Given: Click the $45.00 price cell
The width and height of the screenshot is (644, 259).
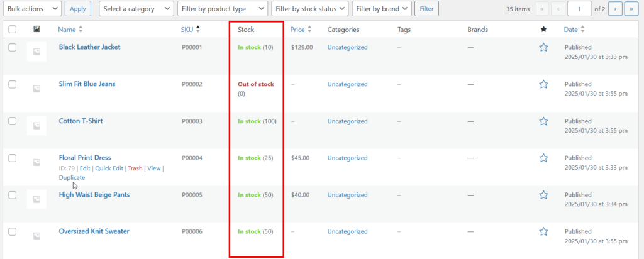Looking at the screenshot, I should click(x=300, y=158).
